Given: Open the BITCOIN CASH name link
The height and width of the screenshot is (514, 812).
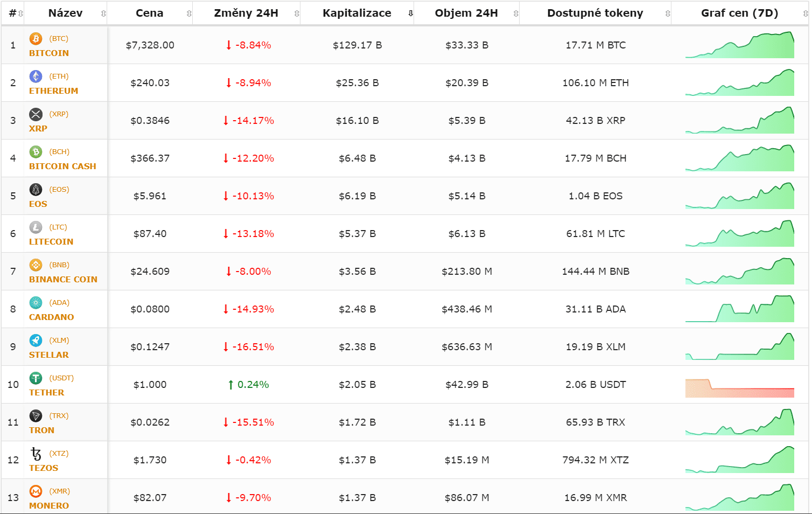Looking at the screenshot, I should [62, 166].
